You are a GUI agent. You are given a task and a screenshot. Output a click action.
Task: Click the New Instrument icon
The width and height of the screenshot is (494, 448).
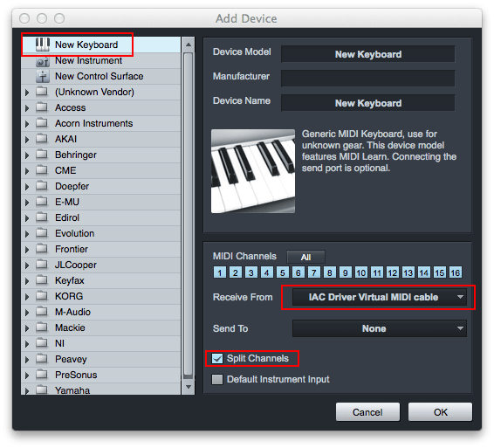[x=42, y=61]
